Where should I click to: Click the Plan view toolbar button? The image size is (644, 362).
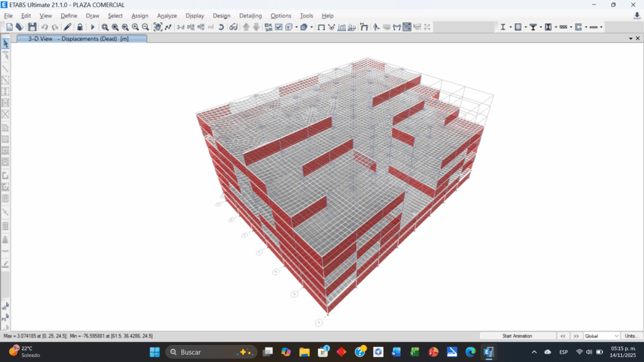click(x=191, y=27)
